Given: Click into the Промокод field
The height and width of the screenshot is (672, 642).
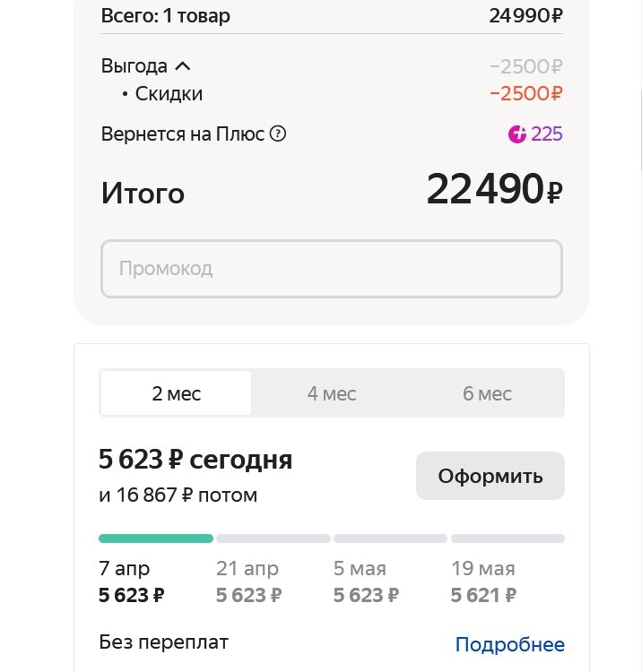Looking at the screenshot, I should pos(332,269).
